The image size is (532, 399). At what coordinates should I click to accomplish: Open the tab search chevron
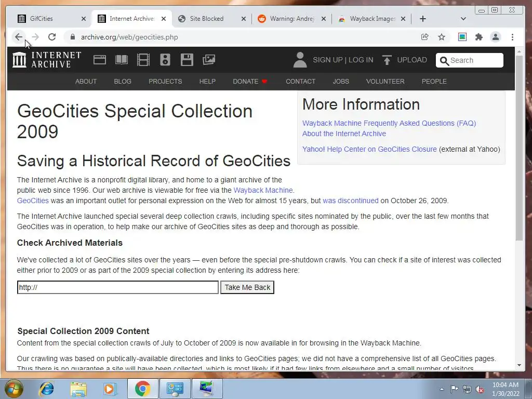[463, 19]
